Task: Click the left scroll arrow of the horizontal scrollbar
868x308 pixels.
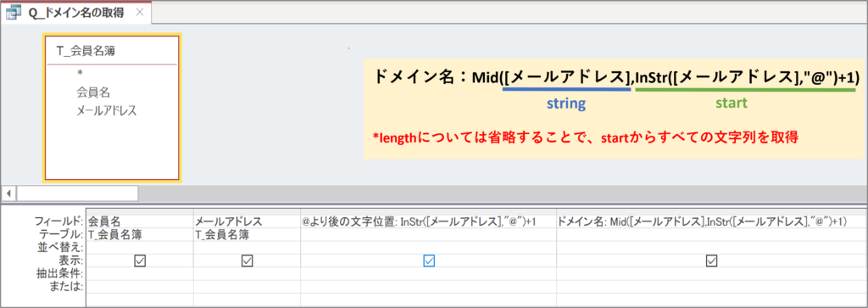Action: (8, 193)
